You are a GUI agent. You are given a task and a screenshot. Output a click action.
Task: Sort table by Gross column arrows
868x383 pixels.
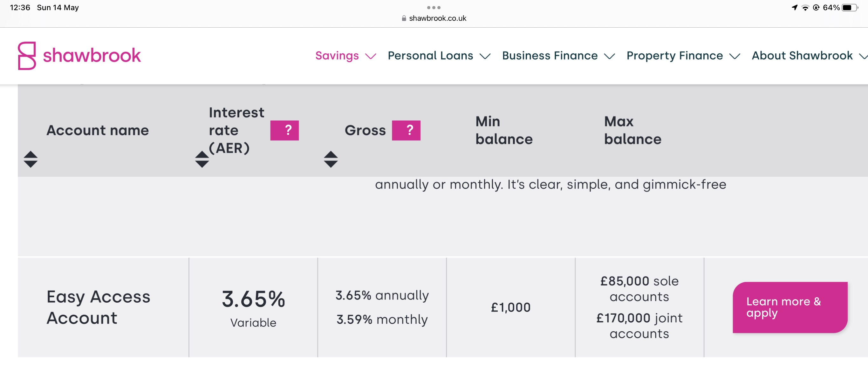[x=331, y=159]
